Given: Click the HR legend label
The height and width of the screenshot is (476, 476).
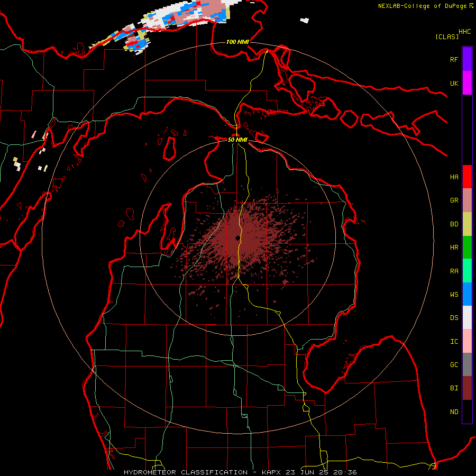Looking at the screenshot, I should (x=454, y=248).
